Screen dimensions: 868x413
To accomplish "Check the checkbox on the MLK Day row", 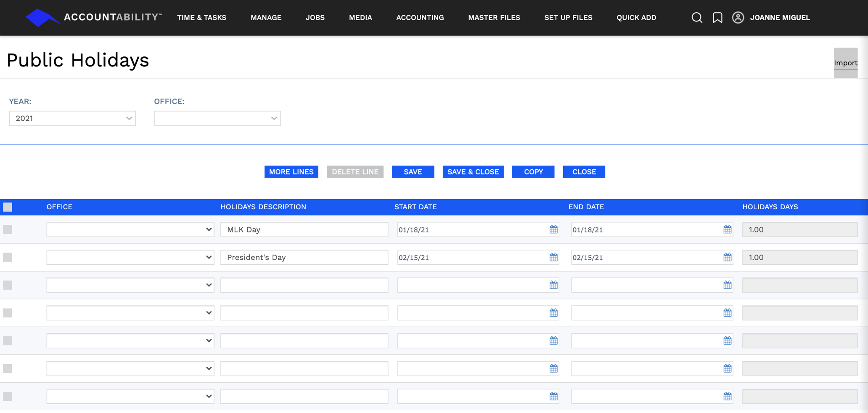I will (8, 229).
